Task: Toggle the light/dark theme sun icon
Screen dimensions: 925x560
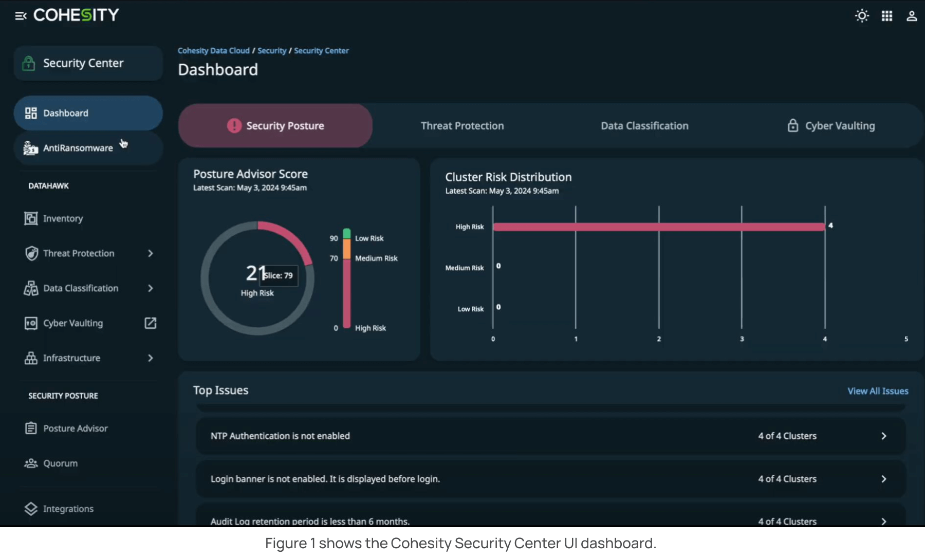Action: pos(862,16)
